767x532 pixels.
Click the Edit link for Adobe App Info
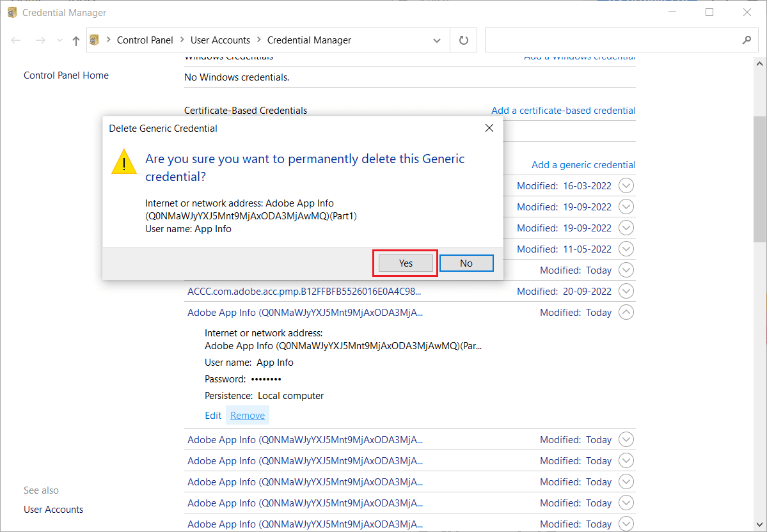(x=213, y=415)
